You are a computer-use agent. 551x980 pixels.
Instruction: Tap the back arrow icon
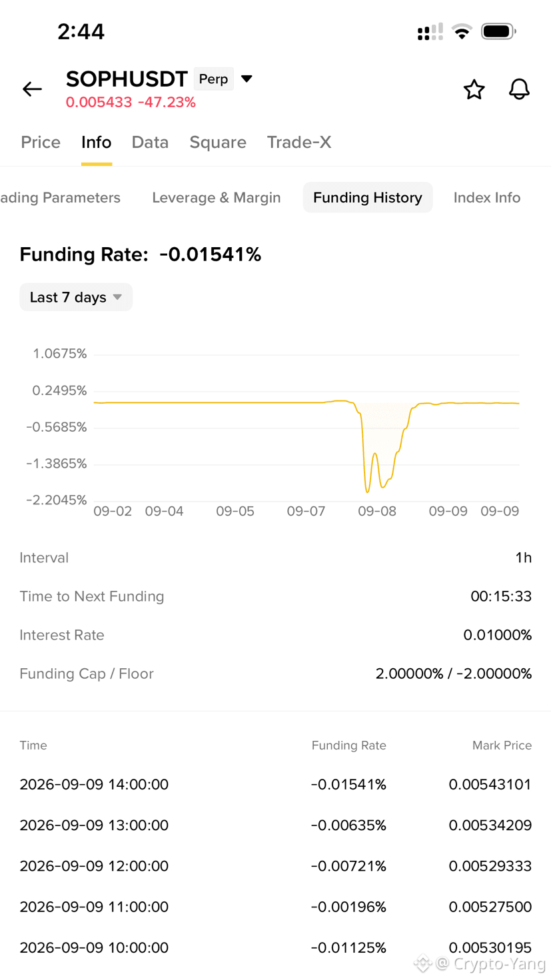click(x=32, y=89)
